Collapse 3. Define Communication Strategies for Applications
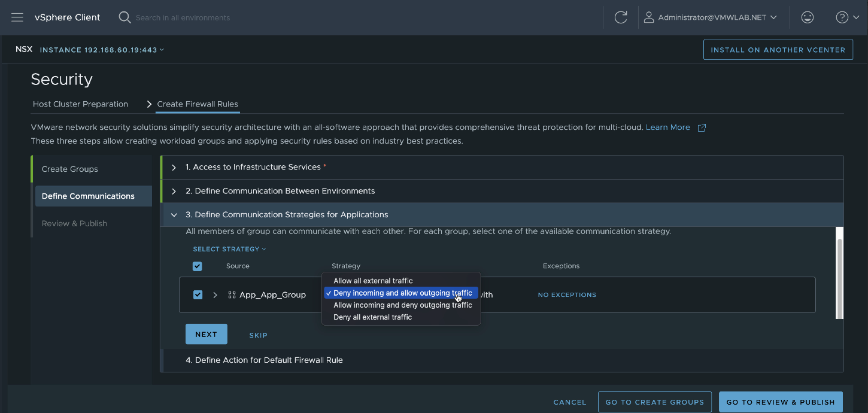 click(x=502, y=214)
